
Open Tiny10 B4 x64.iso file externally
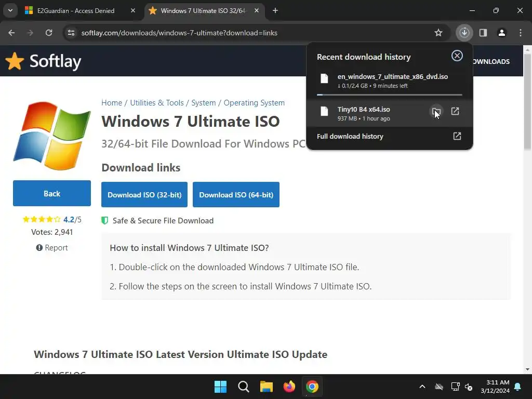click(455, 111)
